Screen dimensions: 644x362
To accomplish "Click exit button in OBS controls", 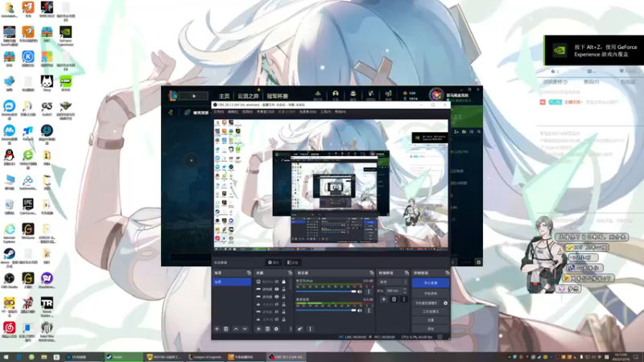I will pyautogui.click(x=431, y=329).
